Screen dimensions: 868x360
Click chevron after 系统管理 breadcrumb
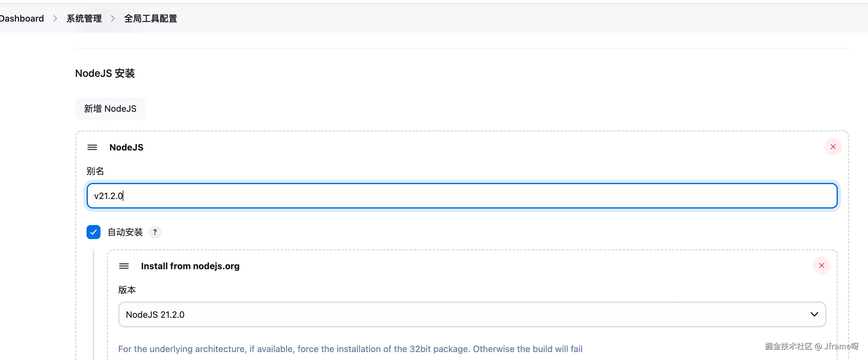point(113,18)
